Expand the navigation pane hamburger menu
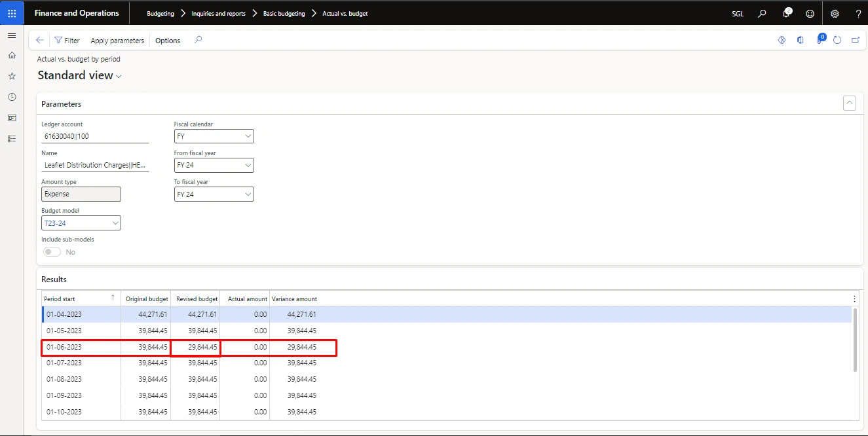 click(x=12, y=35)
